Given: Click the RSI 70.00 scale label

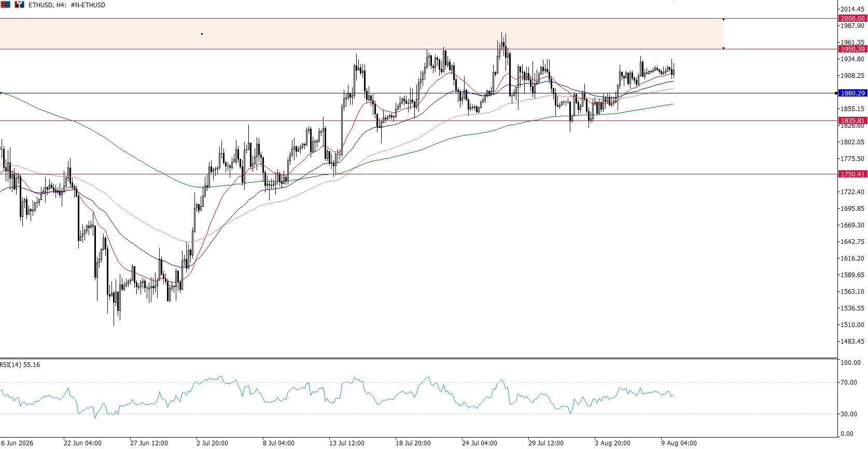Looking at the screenshot, I should tap(849, 383).
